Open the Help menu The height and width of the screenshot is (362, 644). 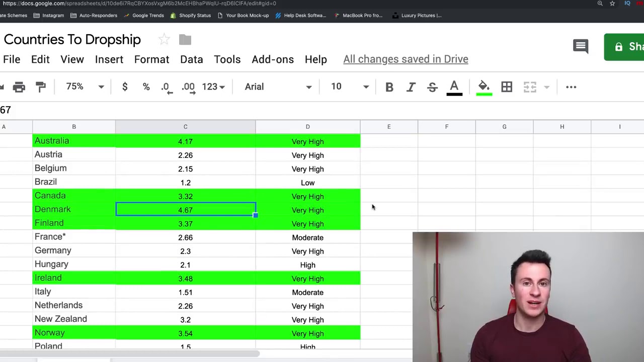(315, 59)
